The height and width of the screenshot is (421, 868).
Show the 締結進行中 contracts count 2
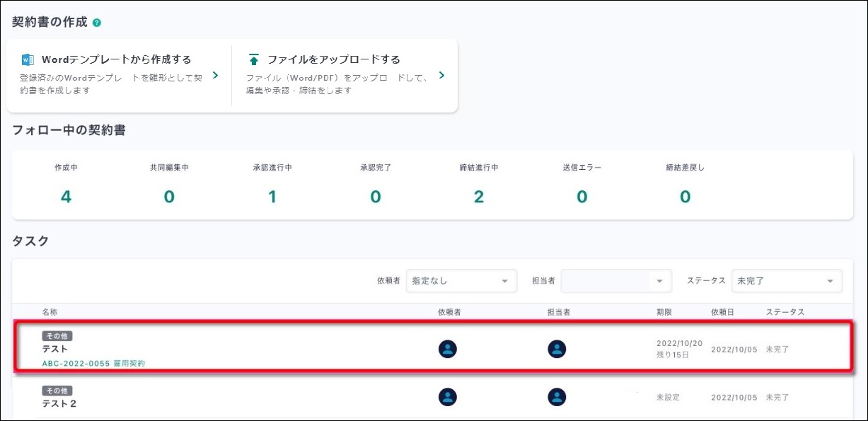click(x=479, y=196)
